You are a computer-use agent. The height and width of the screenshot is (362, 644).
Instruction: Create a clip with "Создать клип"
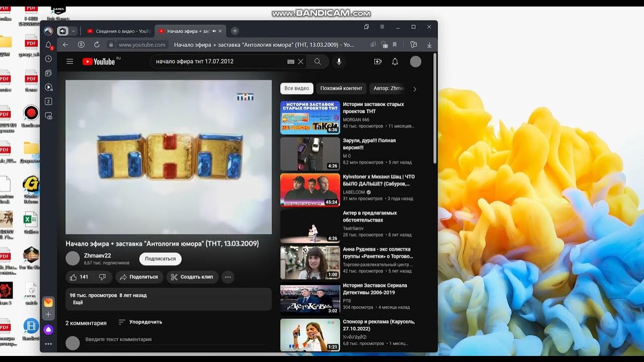[192, 277]
